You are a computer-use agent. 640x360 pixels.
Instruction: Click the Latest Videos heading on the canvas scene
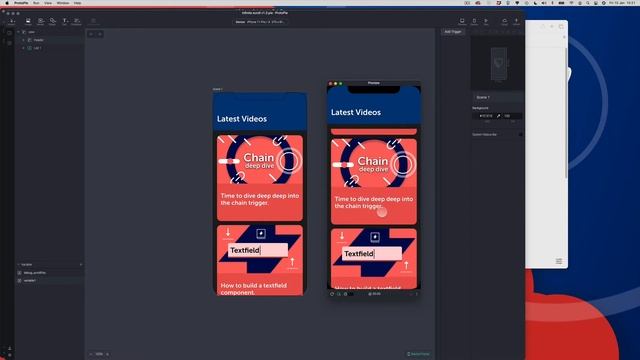(x=242, y=119)
